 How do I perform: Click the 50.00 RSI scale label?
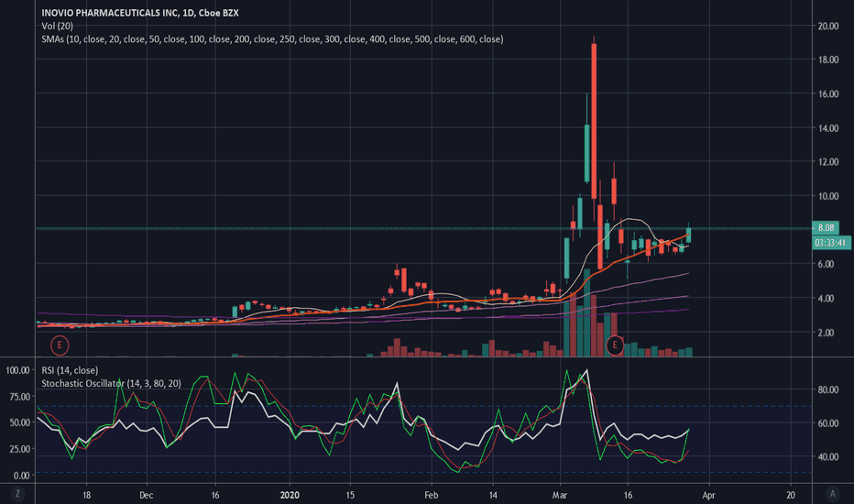tap(19, 422)
